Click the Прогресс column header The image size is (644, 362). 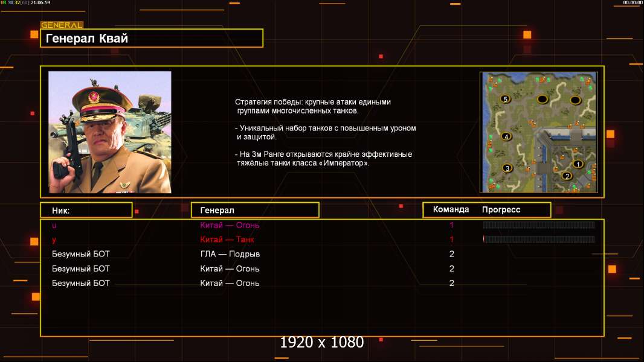click(501, 209)
